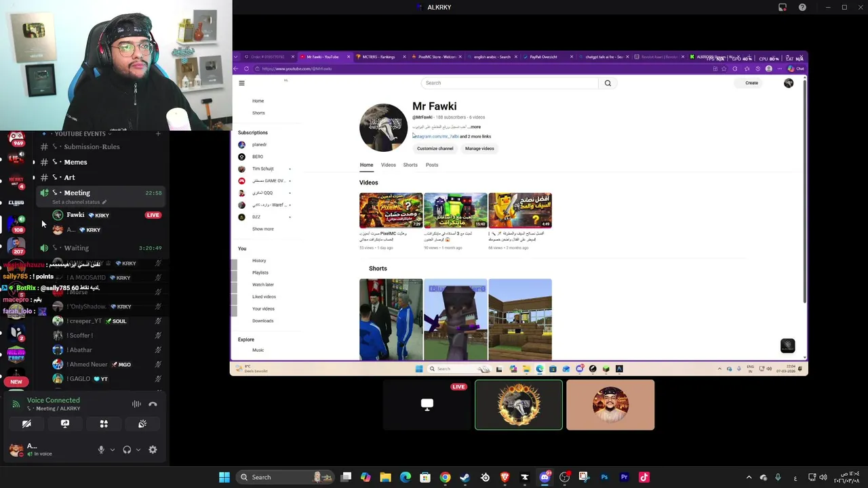Edit 'Set a channel status' text
The width and height of the screenshot is (868, 488).
coord(76,202)
